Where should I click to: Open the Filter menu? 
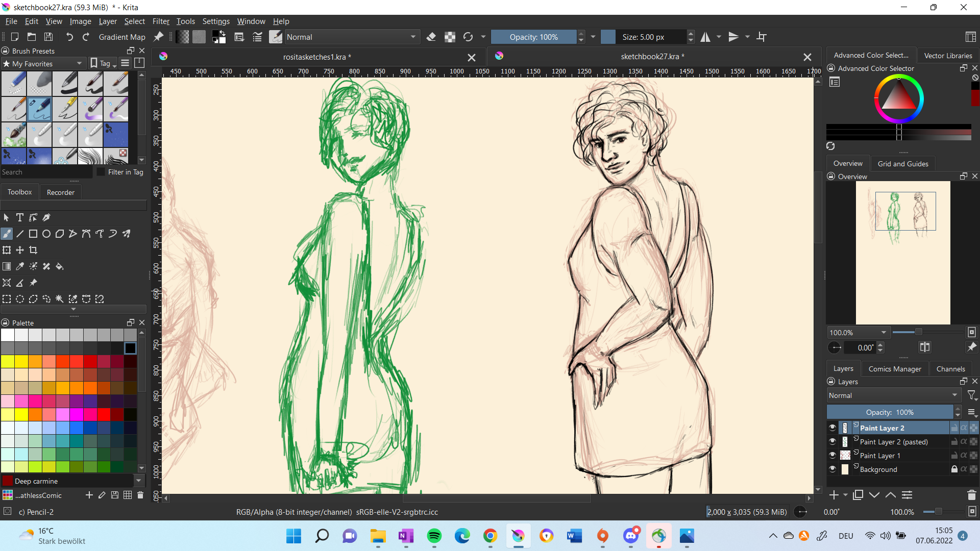coord(161,21)
